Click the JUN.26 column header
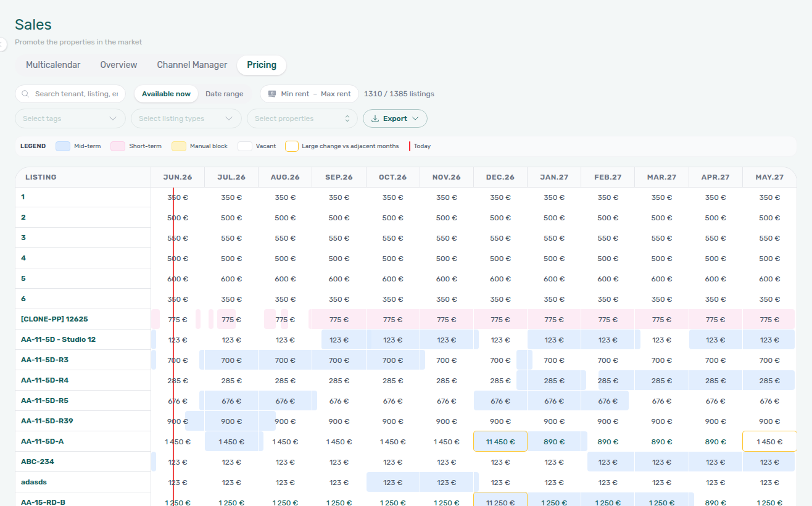The height and width of the screenshot is (506, 812). point(178,177)
